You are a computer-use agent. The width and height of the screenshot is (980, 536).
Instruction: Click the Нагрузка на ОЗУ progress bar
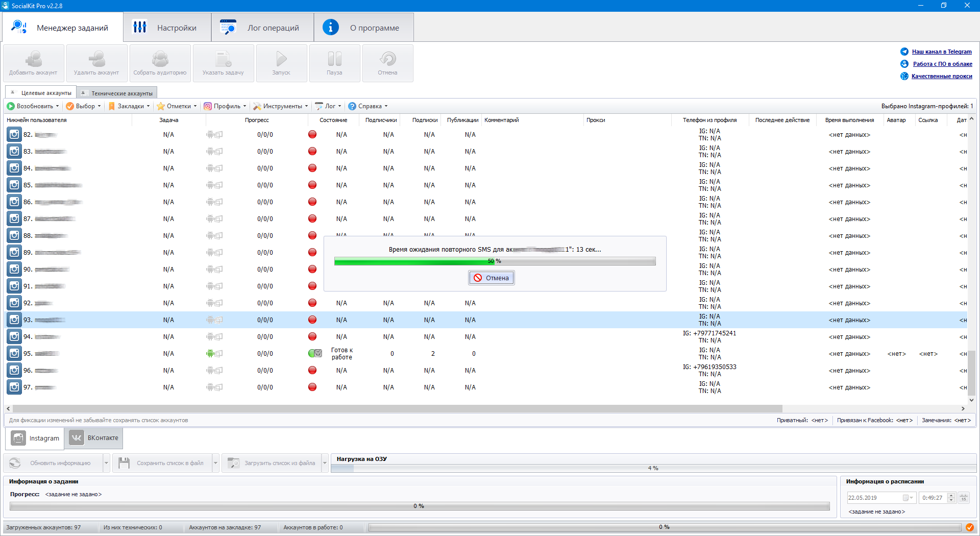click(x=653, y=468)
